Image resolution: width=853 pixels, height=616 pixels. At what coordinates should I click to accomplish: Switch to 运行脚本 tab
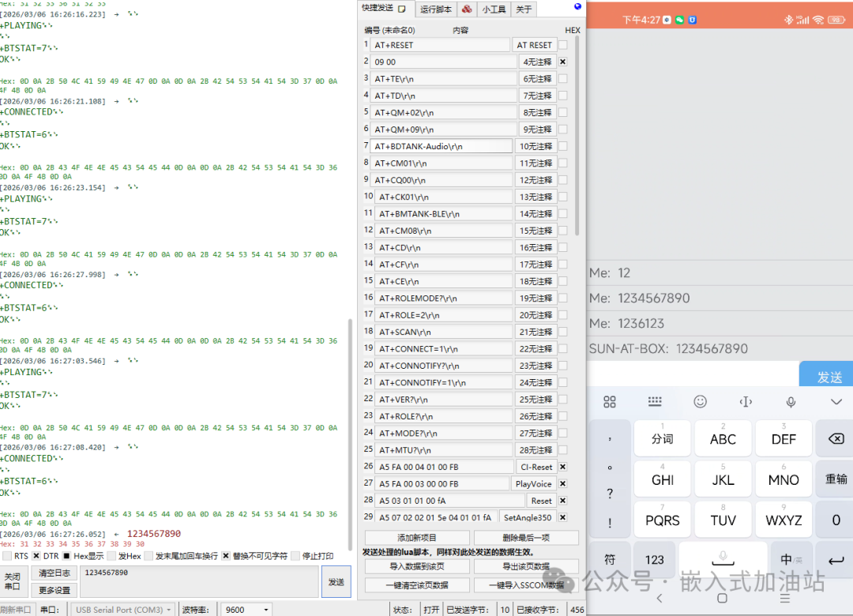point(436,9)
